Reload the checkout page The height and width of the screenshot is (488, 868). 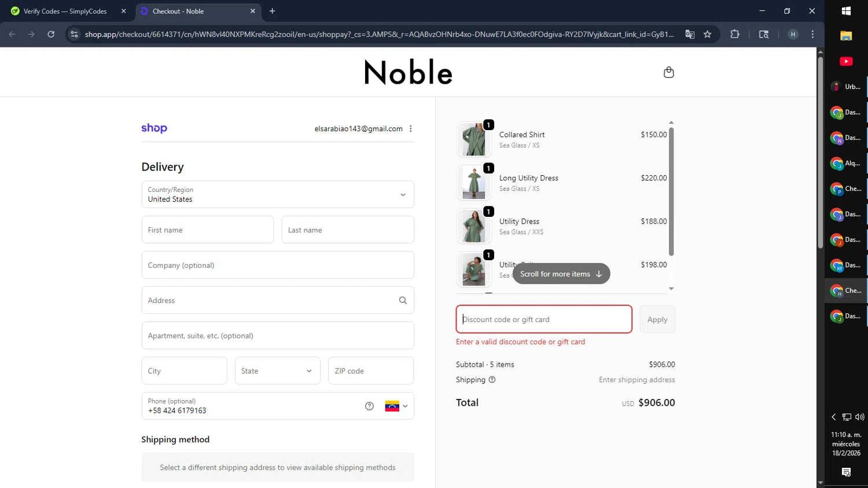pos(51,34)
